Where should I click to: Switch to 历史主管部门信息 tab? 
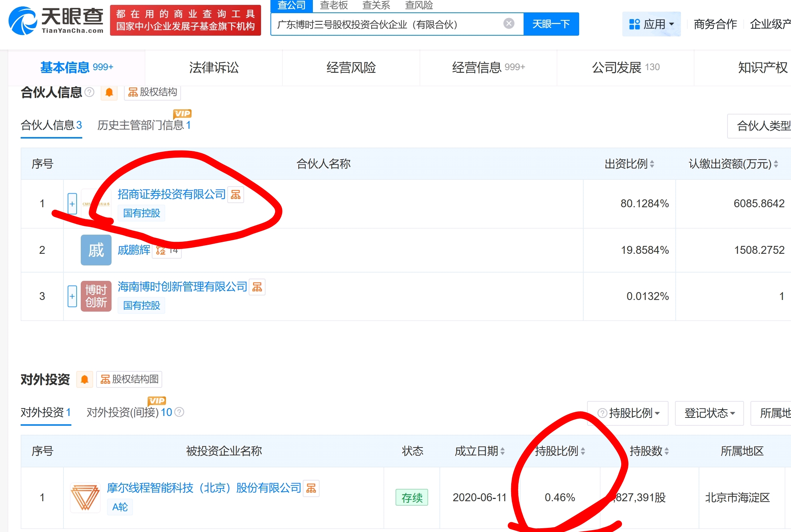144,125
